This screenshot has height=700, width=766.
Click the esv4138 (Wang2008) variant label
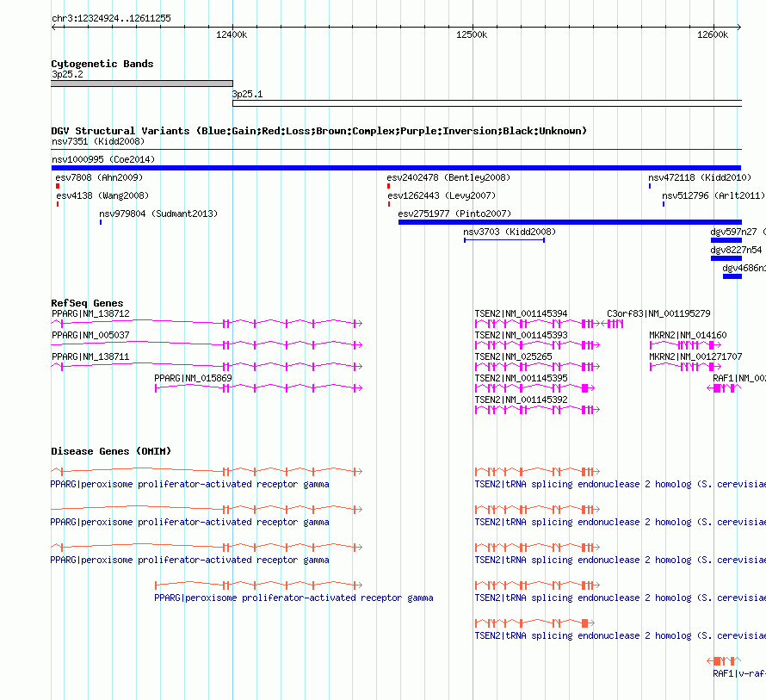102,195
